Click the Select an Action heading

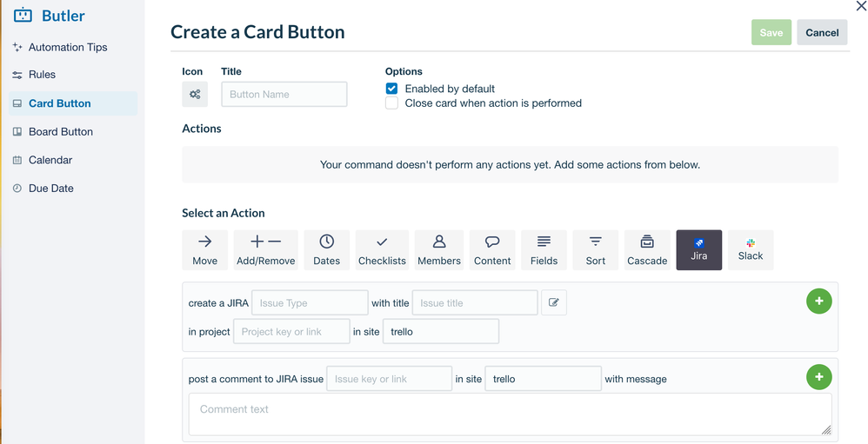(224, 213)
